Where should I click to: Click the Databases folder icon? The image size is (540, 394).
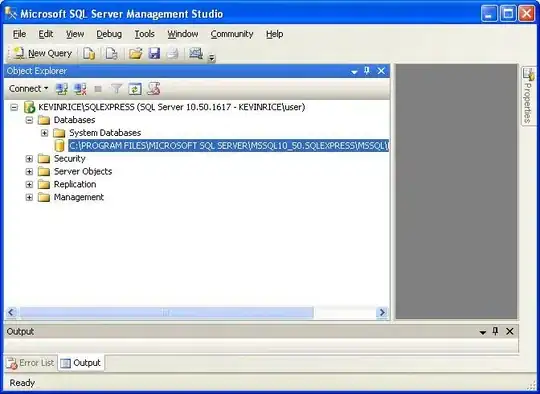click(x=44, y=120)
